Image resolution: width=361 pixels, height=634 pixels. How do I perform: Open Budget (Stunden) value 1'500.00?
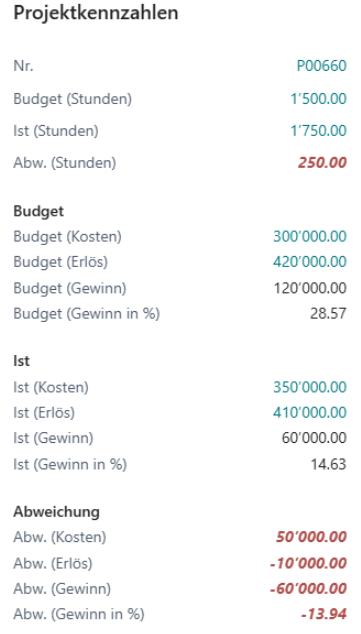tap(319, 99)
